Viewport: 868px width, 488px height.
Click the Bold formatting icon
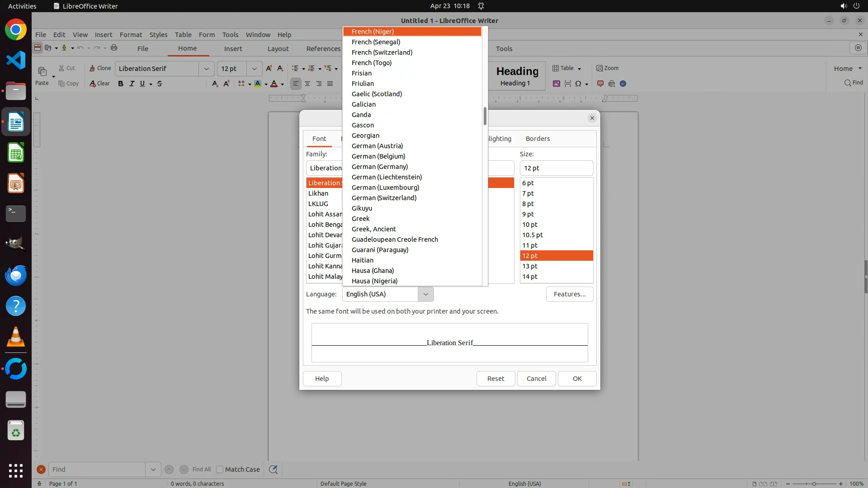pos(121,84)
